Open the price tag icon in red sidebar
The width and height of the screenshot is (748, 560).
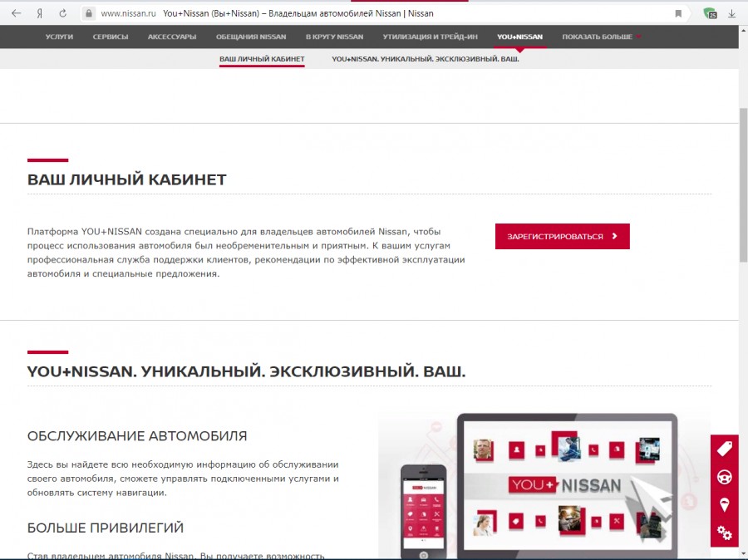point(724,449)
